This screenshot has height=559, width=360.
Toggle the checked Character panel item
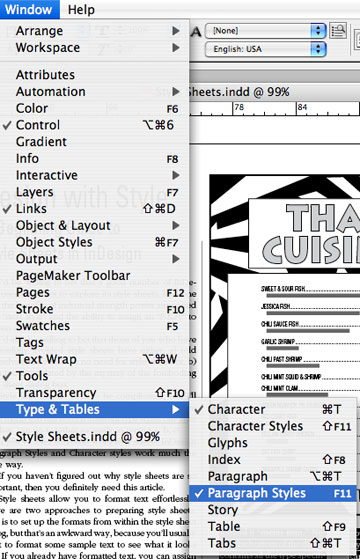[273, 410]
